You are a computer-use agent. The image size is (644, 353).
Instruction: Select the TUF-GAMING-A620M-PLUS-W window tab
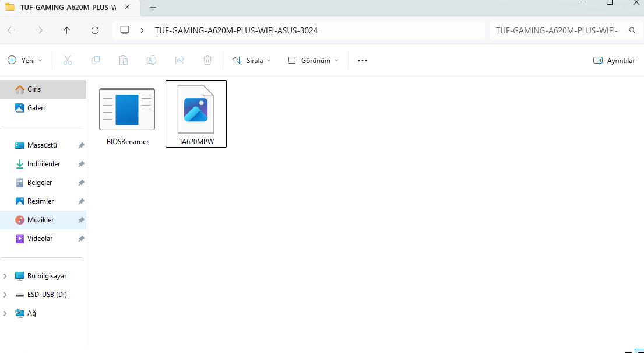(x=67, y=7)
